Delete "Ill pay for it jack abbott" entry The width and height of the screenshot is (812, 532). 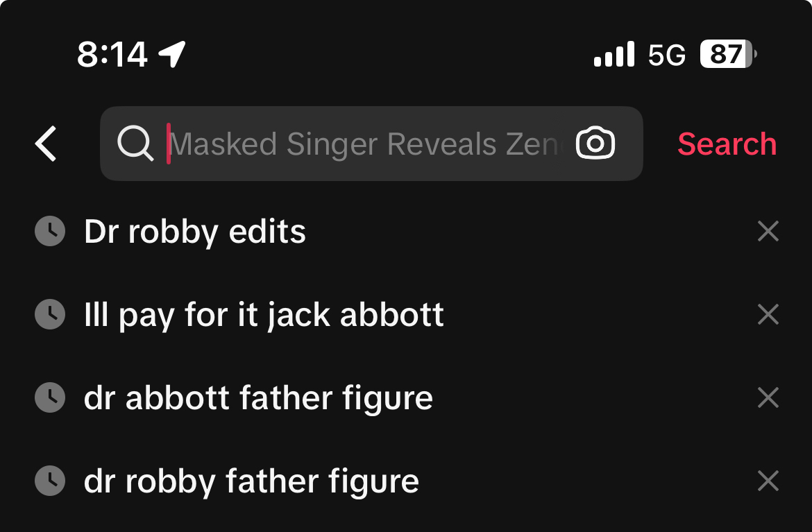(768, 315)
